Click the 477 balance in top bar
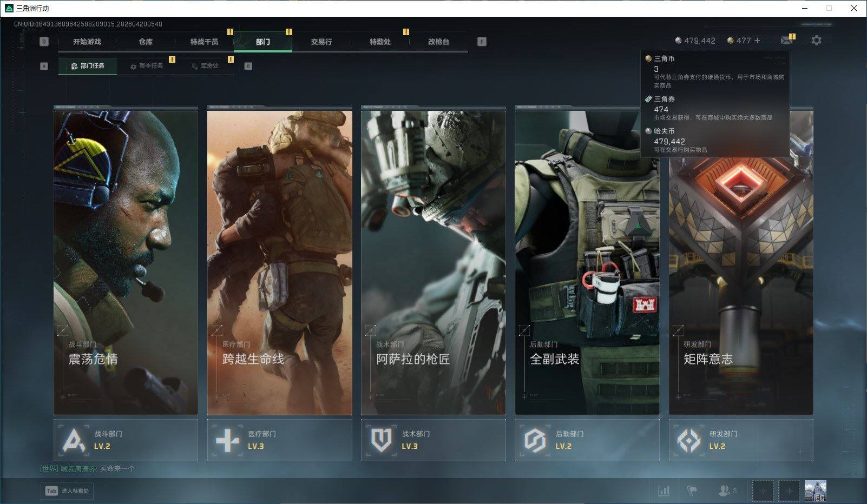The height and width of the screenshot is (504, 867). pyautogui.click(x=744, y=41)
